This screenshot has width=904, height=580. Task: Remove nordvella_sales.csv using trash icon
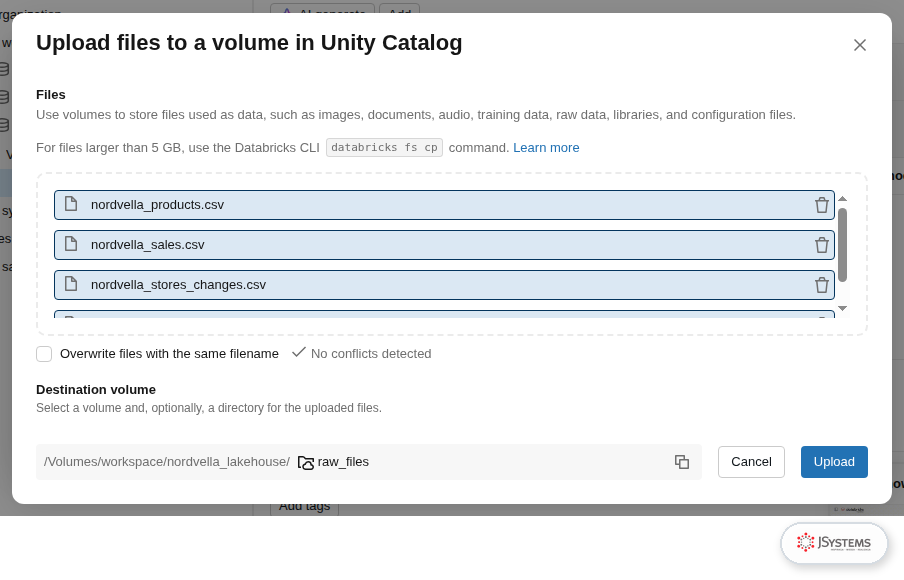822,245
